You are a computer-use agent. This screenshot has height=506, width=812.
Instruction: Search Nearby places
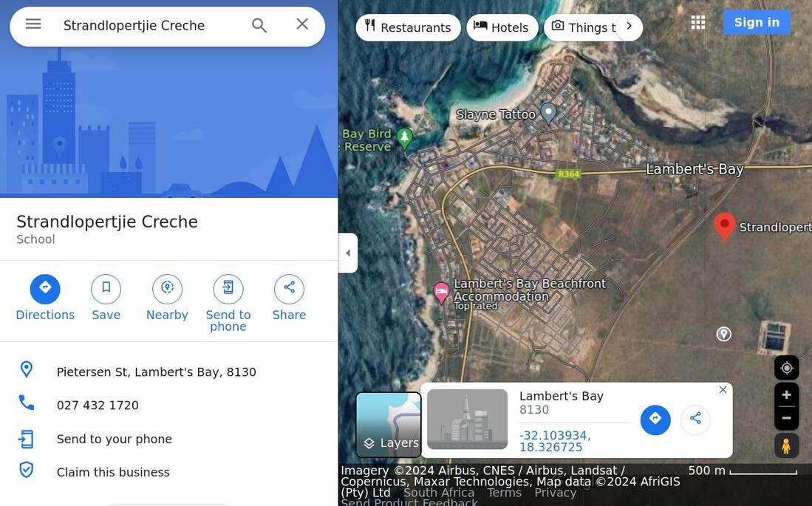pos(167,298)
